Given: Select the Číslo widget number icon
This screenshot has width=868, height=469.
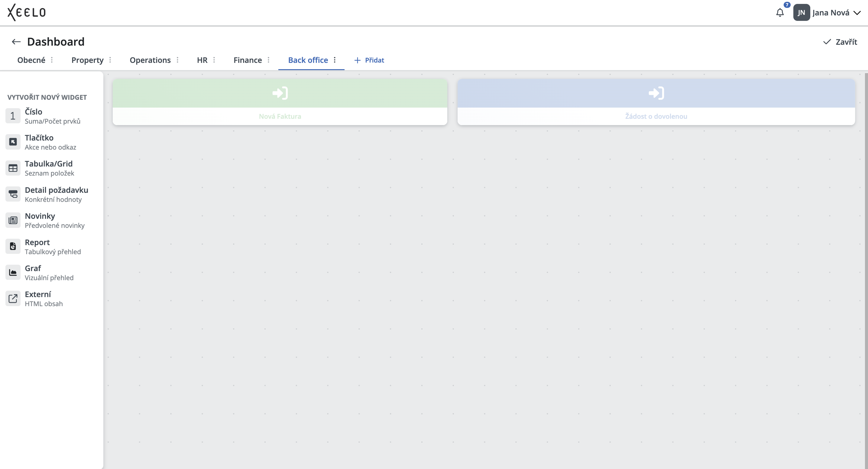Looking at the screenshot, I should (x=13, y=116).
